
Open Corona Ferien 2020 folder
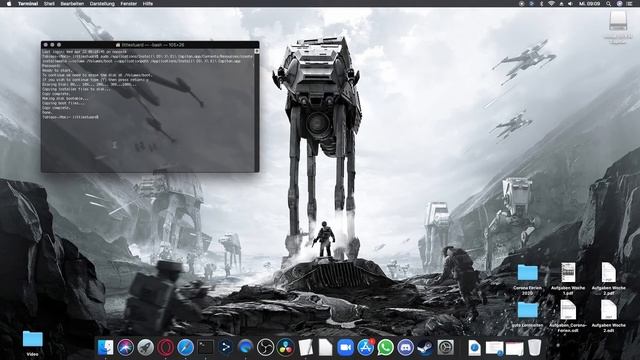point(527,273)
